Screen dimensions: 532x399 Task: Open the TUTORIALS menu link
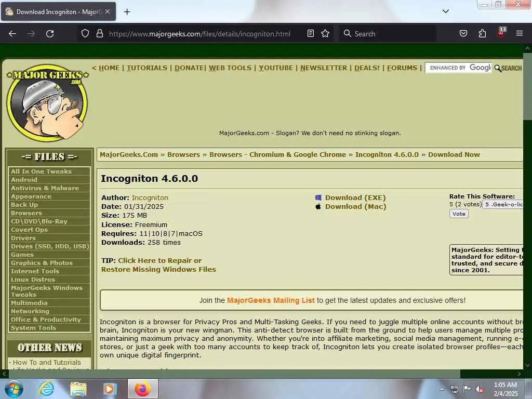click(147, 68)
